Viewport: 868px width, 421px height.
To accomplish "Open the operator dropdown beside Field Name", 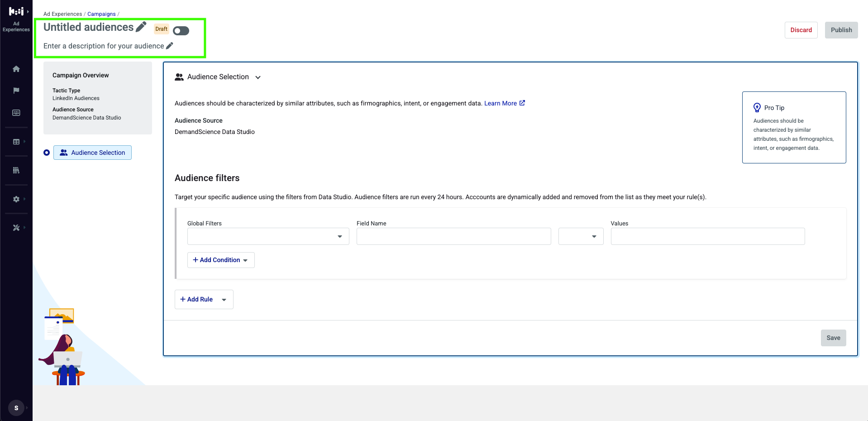I will click(581, 236).
